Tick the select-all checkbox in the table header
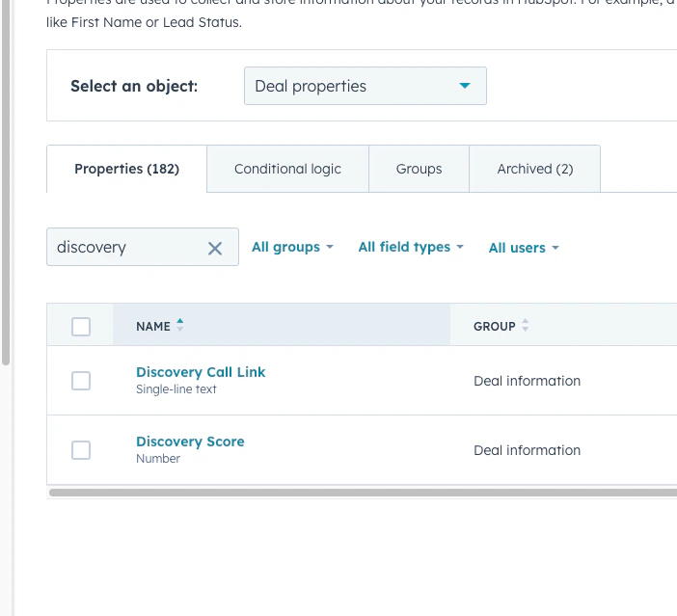 pyautogui.click(x=81, y=327)
